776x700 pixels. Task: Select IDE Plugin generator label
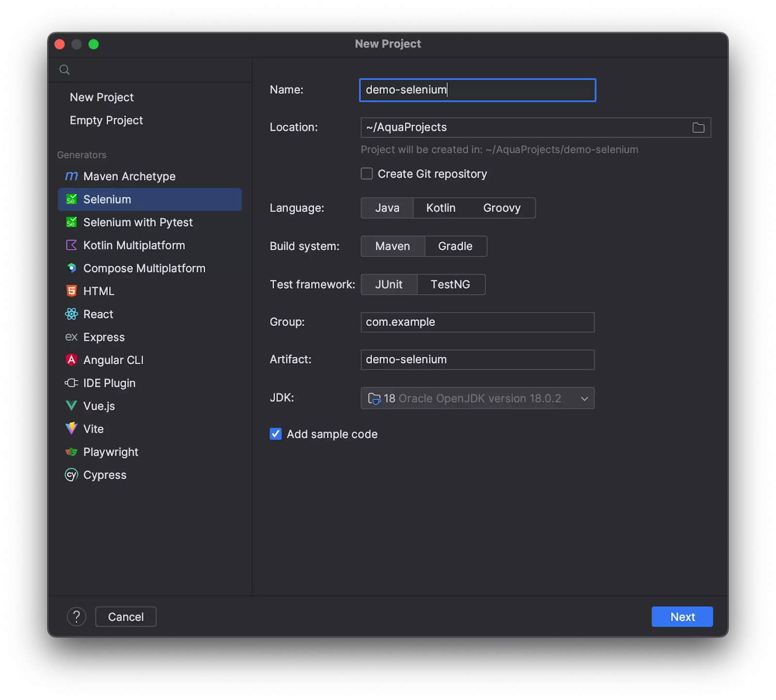(x=110, y=383)
